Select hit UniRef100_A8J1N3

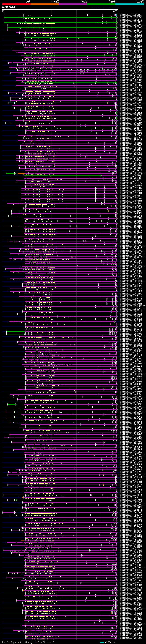click(131, 58)
